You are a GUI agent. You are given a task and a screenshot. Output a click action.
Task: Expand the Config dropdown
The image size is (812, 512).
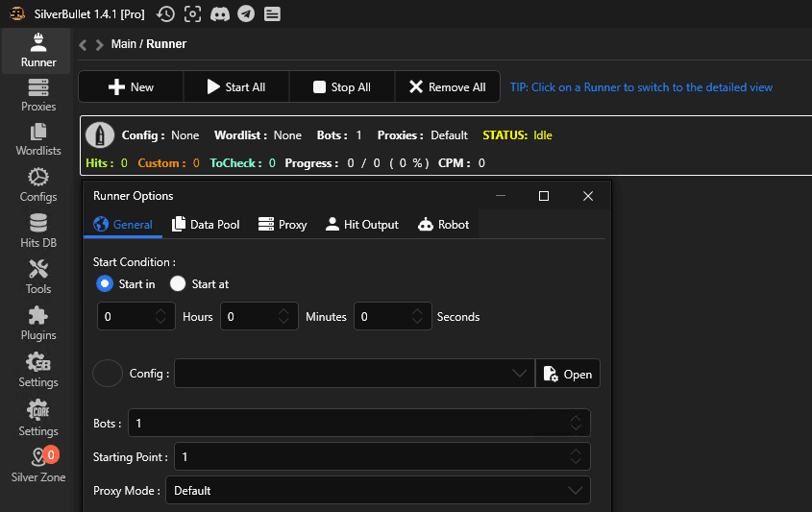(519, 374)
